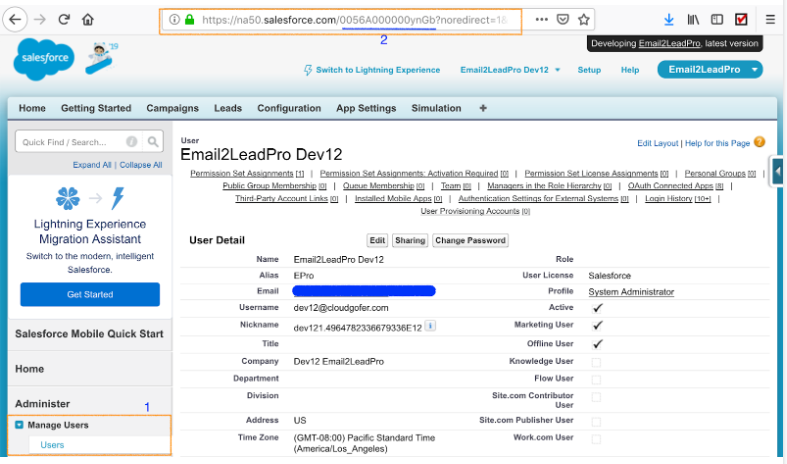Toggle the browser sidebar icon
Image resolution: width=787 pixels, height=464 pixels.
point(717,20)
